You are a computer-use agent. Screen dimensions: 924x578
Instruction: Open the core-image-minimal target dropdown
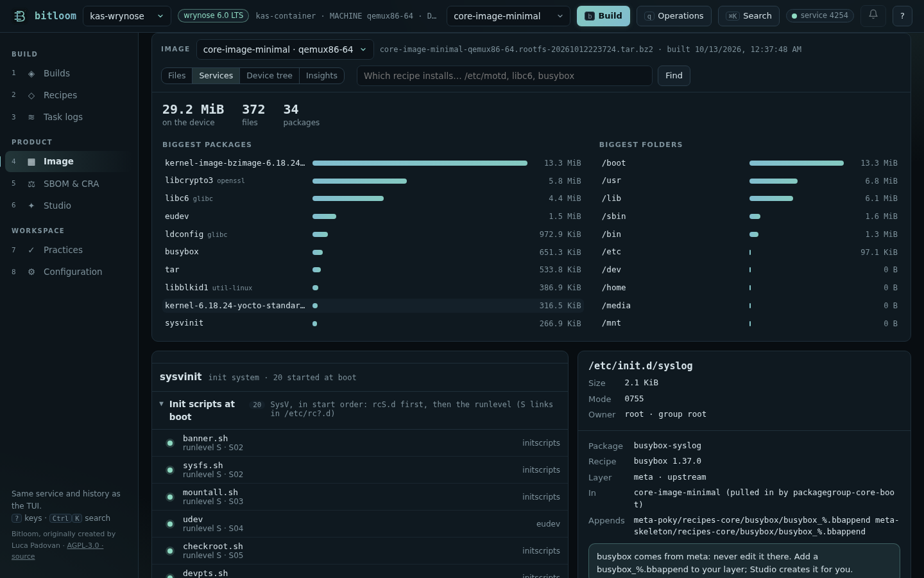click(x=508, y=16)
